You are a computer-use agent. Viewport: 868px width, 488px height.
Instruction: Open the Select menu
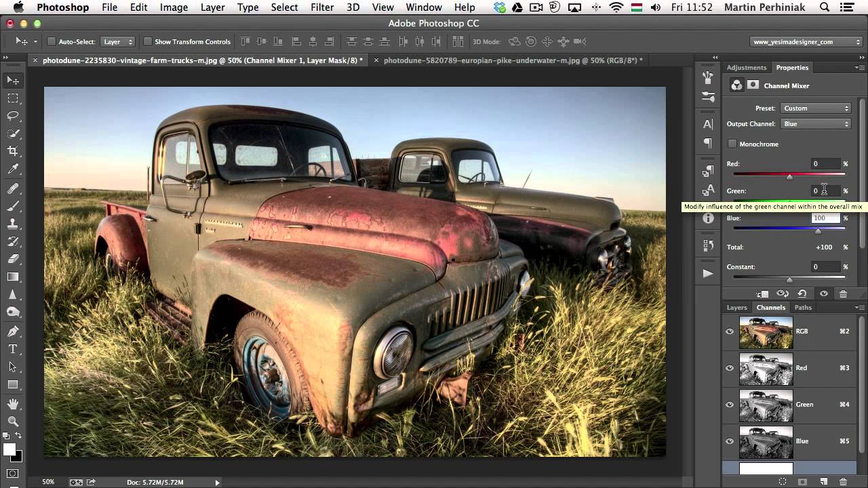click(284, 7)
